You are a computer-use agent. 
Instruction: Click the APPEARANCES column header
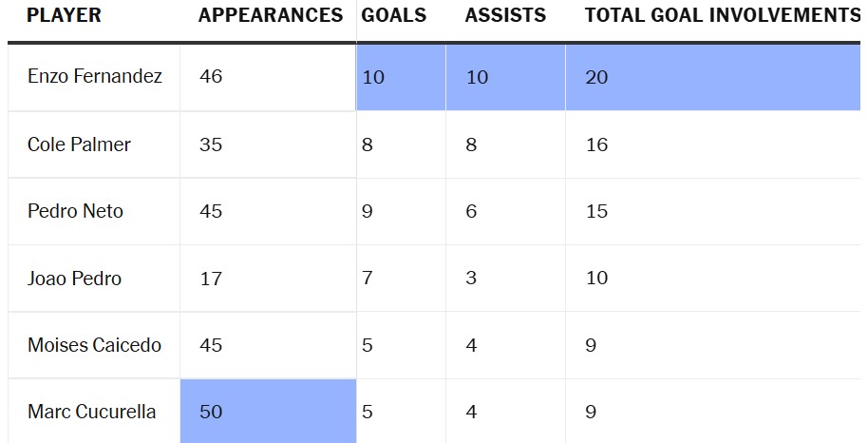[271, 16]
